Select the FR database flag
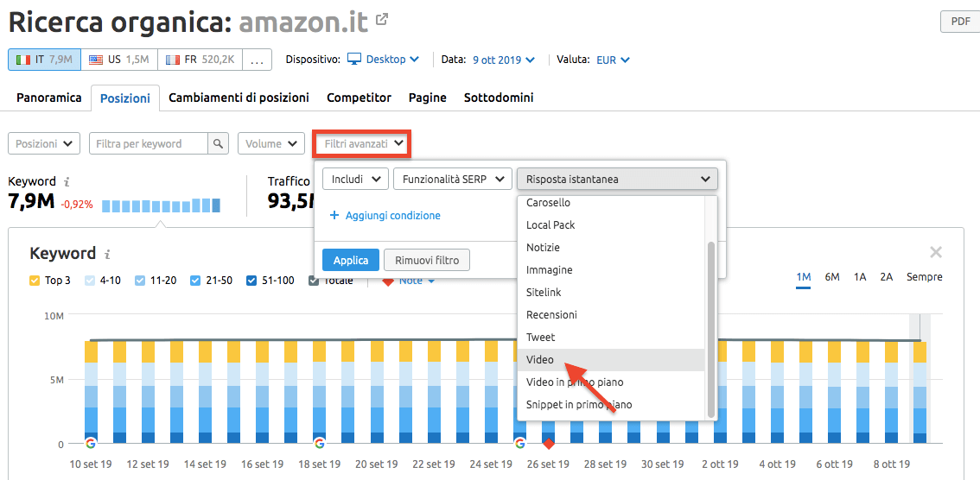Image resolution: width=980 pixels, height=480 pixels. (x=200, y=60)
